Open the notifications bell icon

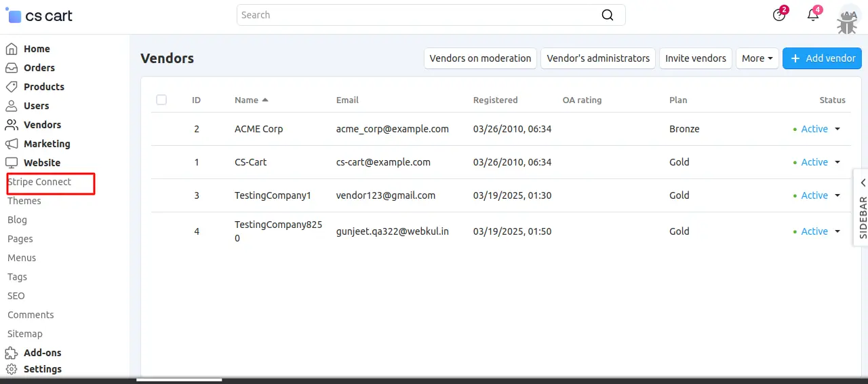[813, 15]
